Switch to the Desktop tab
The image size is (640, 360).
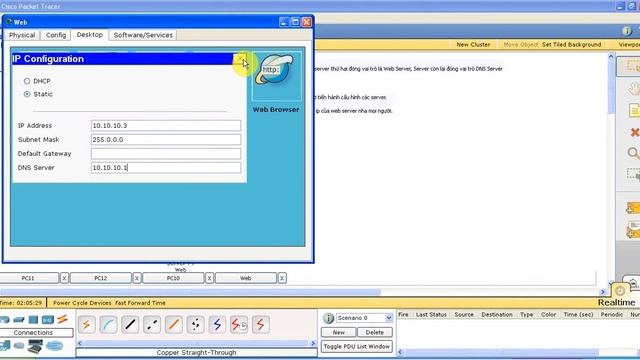90,35
